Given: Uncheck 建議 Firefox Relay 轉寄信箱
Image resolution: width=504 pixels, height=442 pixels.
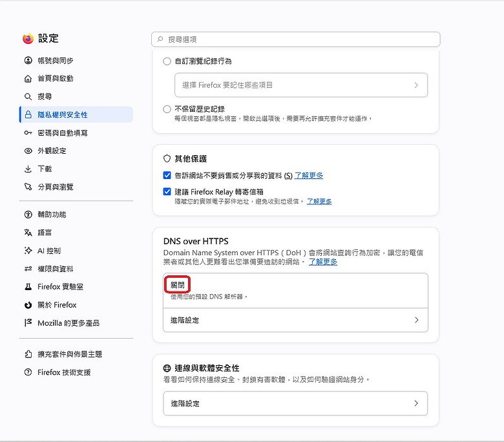Looking at the screenshot, I should [167, 191].
